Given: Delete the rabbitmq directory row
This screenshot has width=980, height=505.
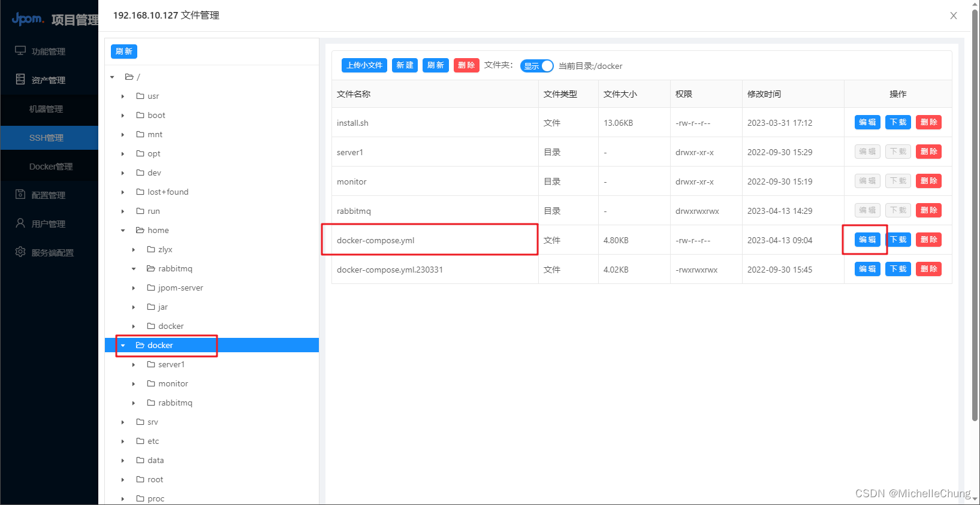Looking at the screenshot, I should (x=928, y=210).
